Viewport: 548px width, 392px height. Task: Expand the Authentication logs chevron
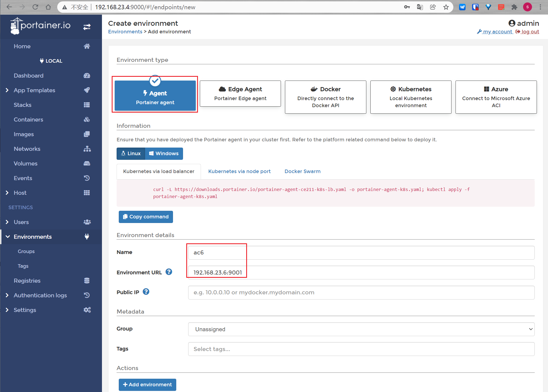pyautogui.click(x=7, y=295)
